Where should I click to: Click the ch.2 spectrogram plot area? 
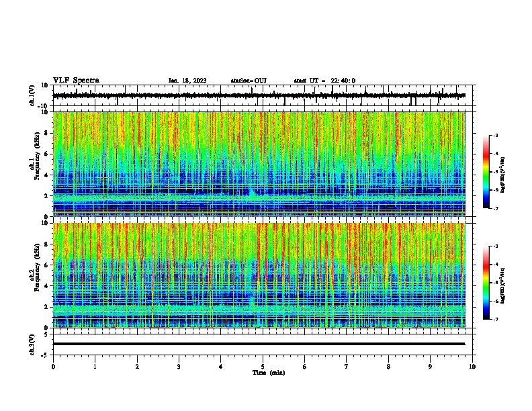pos(259,275)
